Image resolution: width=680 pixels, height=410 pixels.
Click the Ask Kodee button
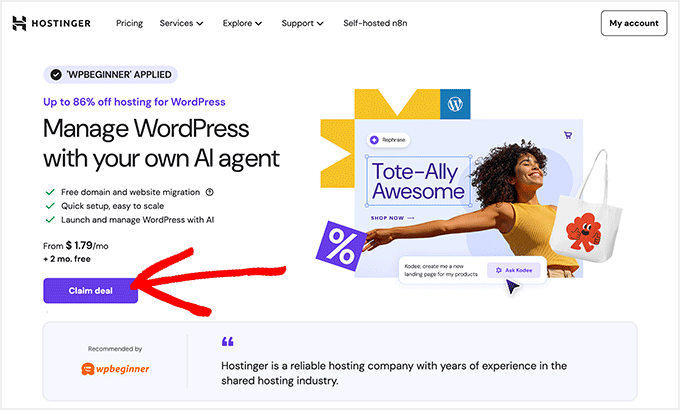[x=514, y=270]
